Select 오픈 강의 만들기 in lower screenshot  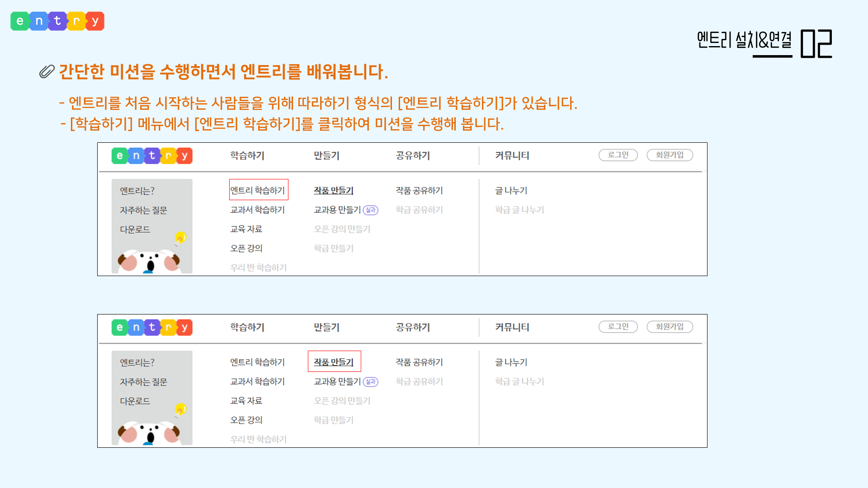point(342,401)
